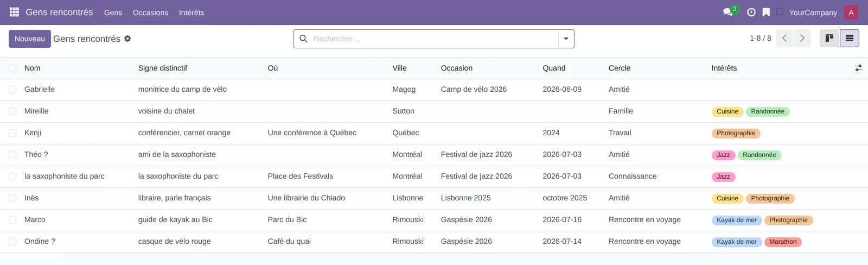Click the pink Jazz tag on Théo's row

723,155
